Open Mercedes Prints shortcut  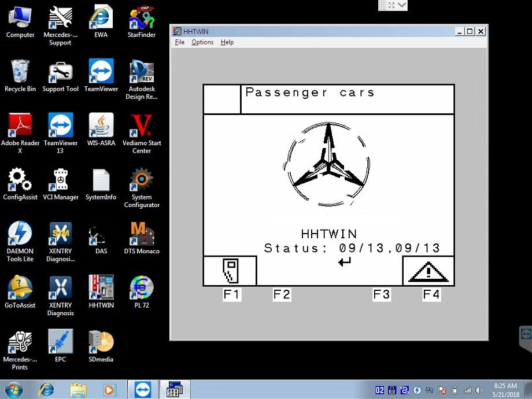[20, 350]
